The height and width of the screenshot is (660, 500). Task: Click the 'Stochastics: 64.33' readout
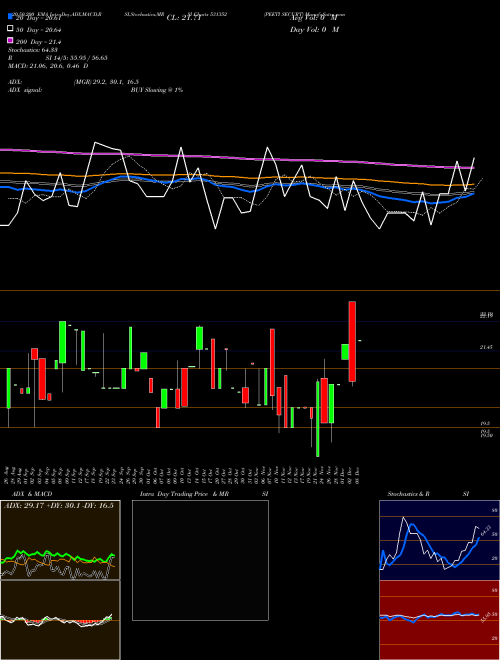pos(32,50)
